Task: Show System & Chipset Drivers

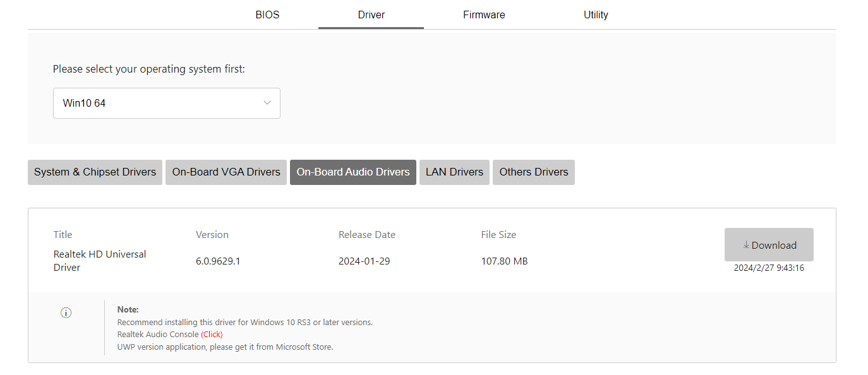Action: pos(95,172)
